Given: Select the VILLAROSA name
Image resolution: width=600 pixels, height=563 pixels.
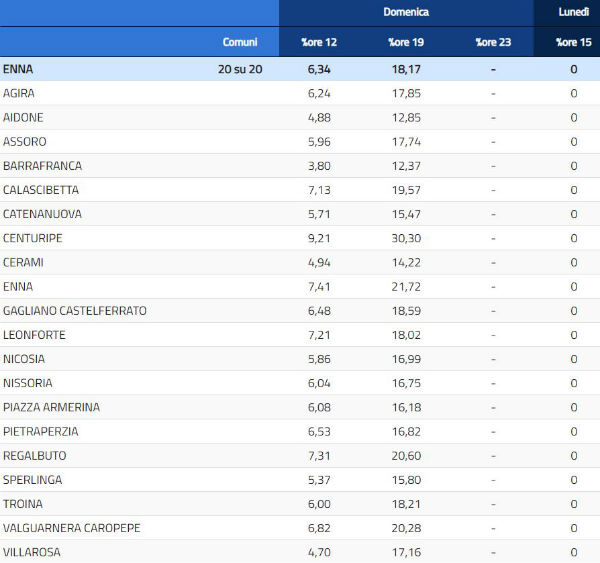Looking at the screenshot, I should tap(32, 552).
